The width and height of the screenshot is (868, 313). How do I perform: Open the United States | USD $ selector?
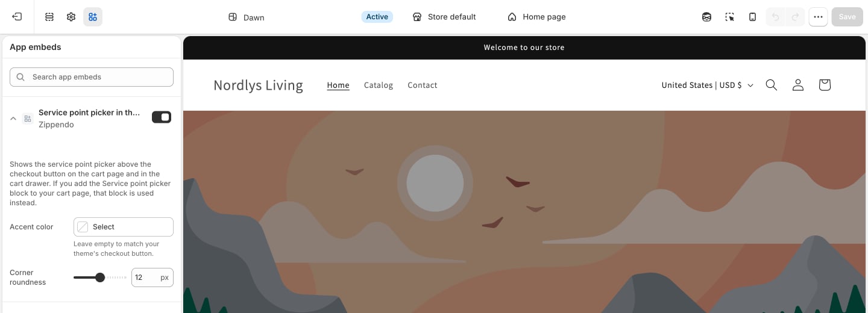[708, 85]
